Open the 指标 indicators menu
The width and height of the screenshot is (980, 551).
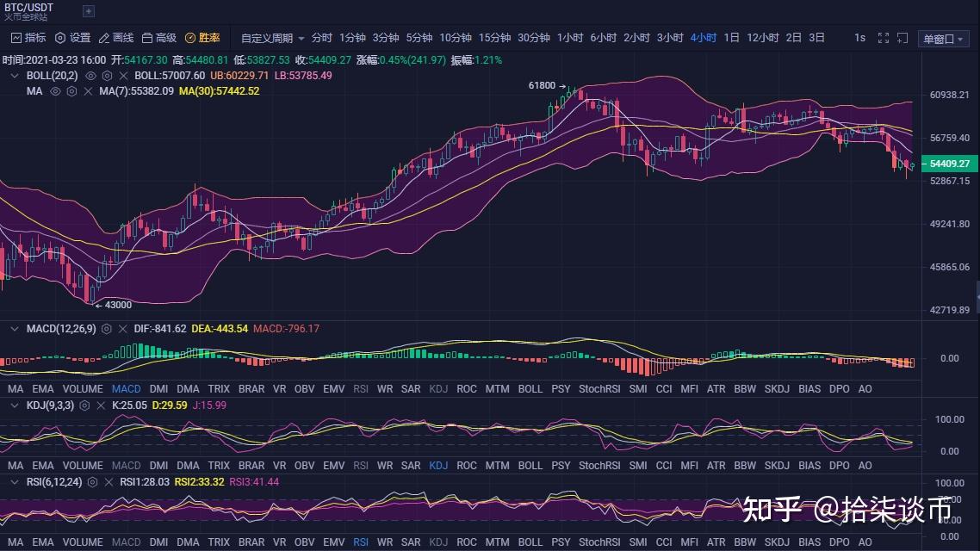pyautogui.click(x=28, y=38)
